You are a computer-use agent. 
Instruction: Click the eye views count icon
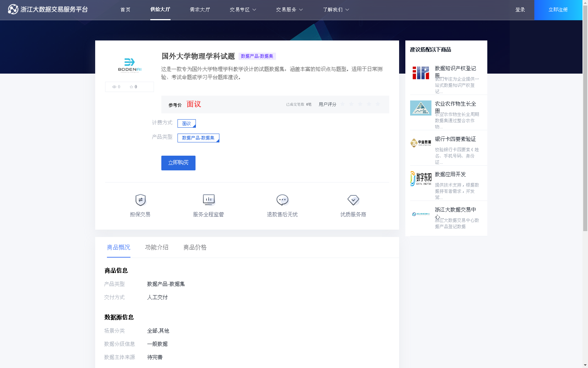click(114, 87)
